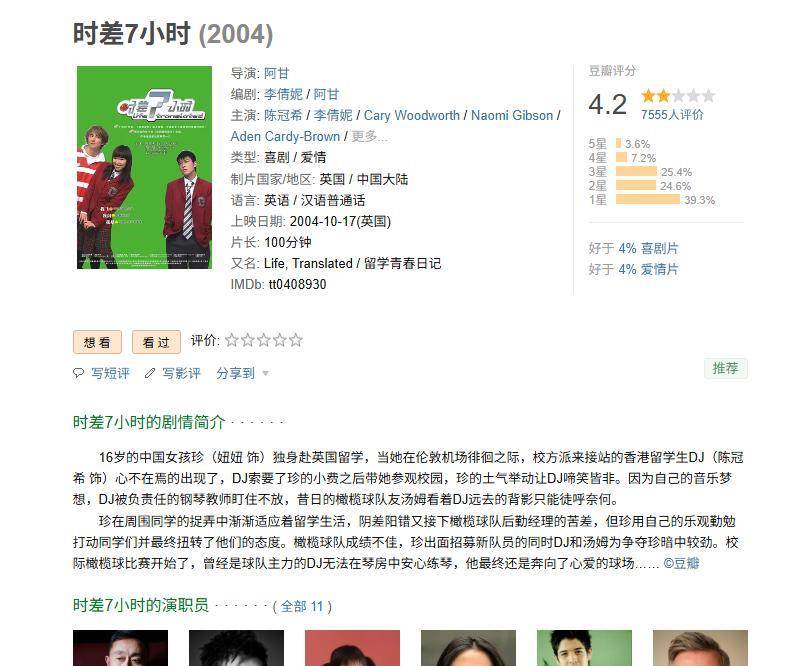Open the green movie poster image
The height and width of the screenshot is (666, 795).
pos(144,167)
